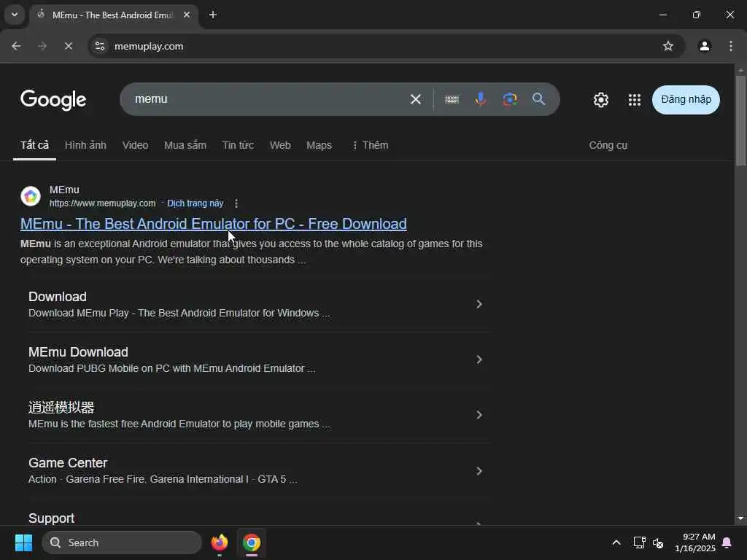Click the address bar URL field
The width and height of the screenshot is (747, 560).
(381, 46)
